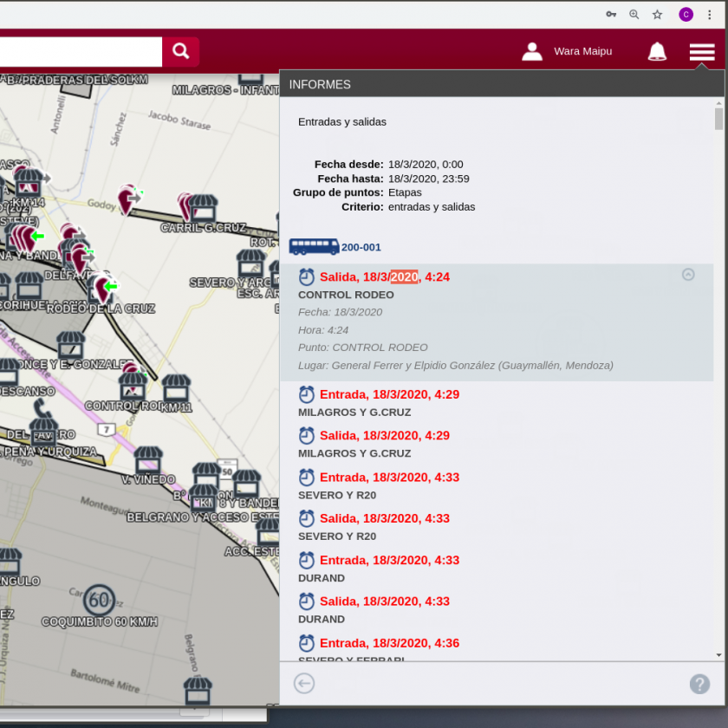Click the Wara Maipu user profile
This screenshot has width=728, height=728.
(x=567, y=52)
